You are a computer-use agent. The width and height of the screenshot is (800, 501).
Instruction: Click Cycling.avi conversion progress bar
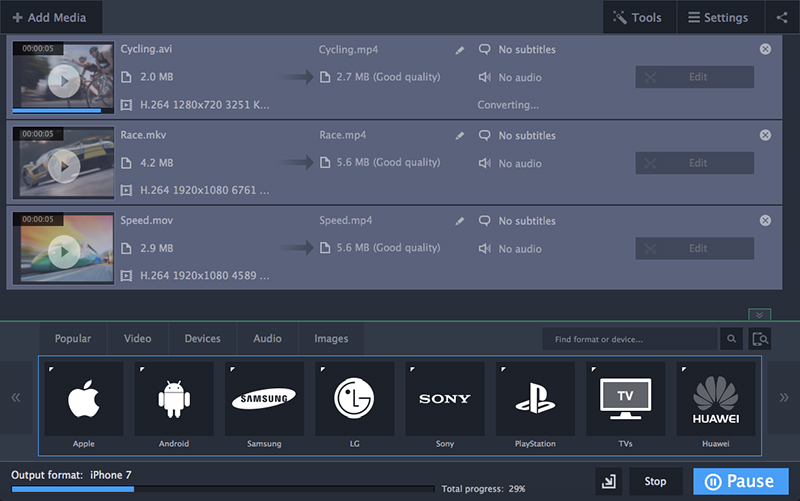tap(63, 110)
